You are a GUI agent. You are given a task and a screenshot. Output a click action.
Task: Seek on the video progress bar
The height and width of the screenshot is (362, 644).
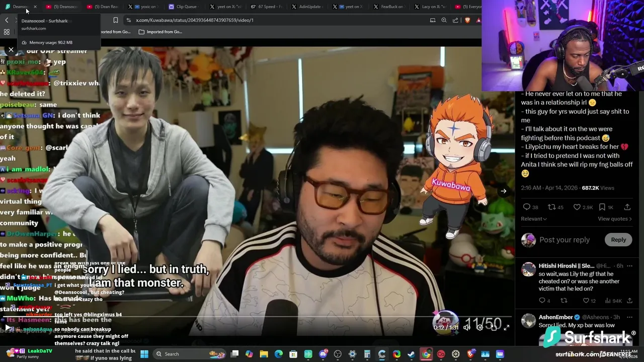(x=257, y=317)
